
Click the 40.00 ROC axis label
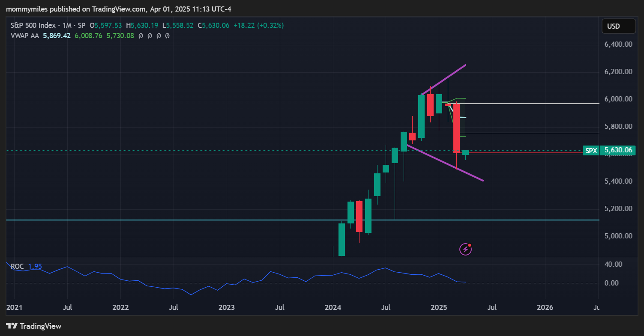[613, 265]
